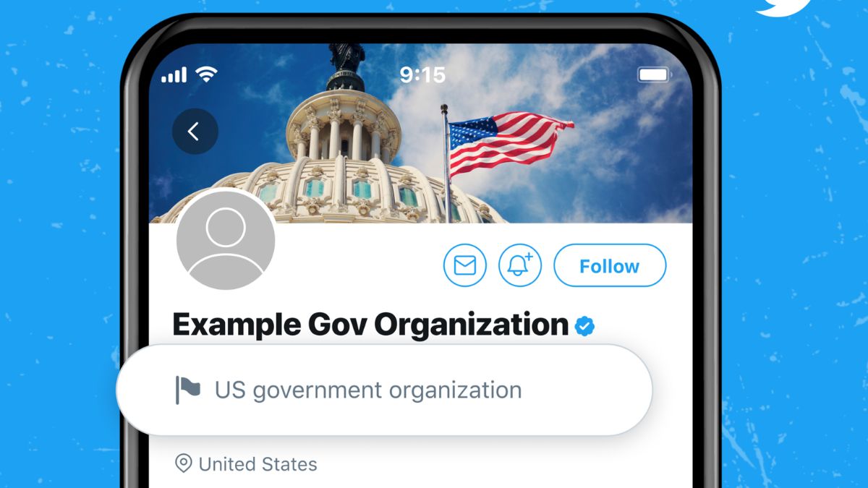Viewport: 868px width, 488px height.
Task: Tap the back arrow button
Action: point(195,132)
